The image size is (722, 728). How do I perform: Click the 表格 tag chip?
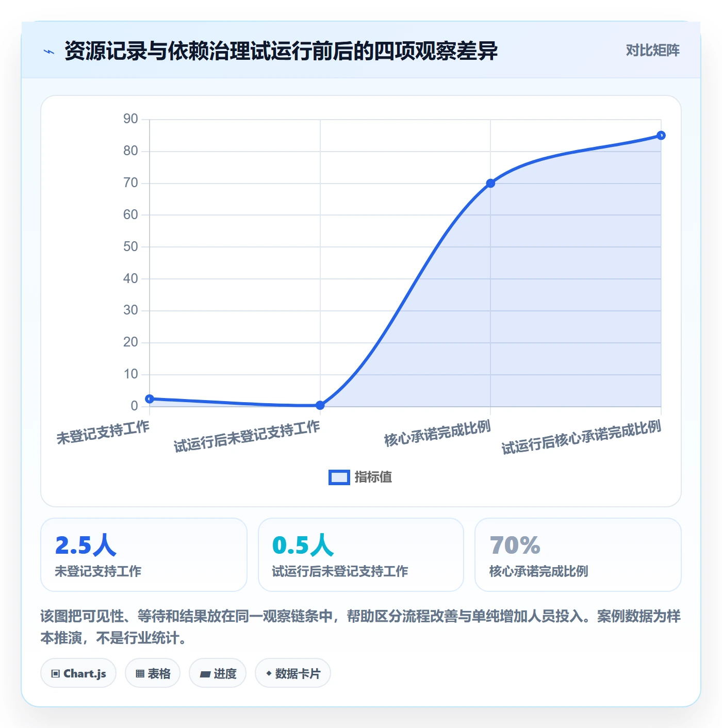click(x=153, y=673)
